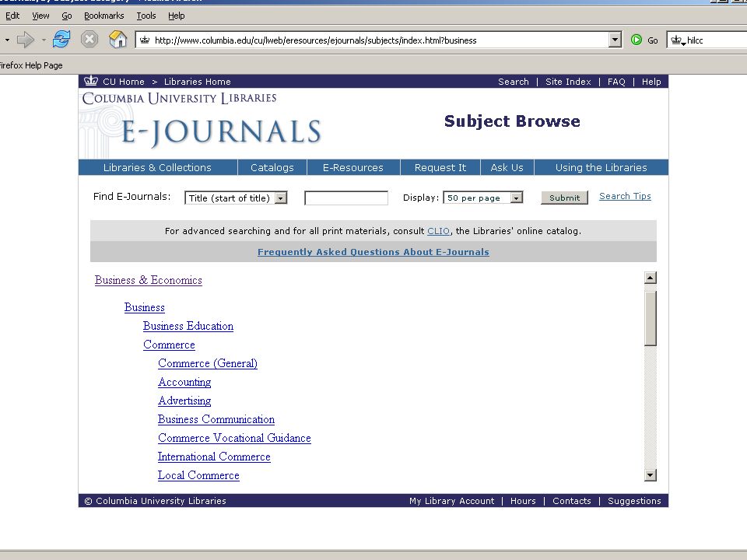Open the Local Commerce link
This screenshot has width=747, height=560.
point(198,475)
